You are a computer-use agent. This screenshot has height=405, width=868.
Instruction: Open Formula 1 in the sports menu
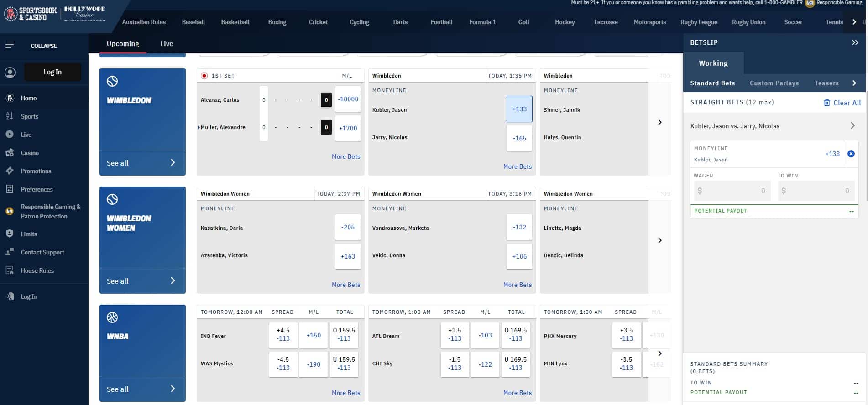[x=482, y=22]
